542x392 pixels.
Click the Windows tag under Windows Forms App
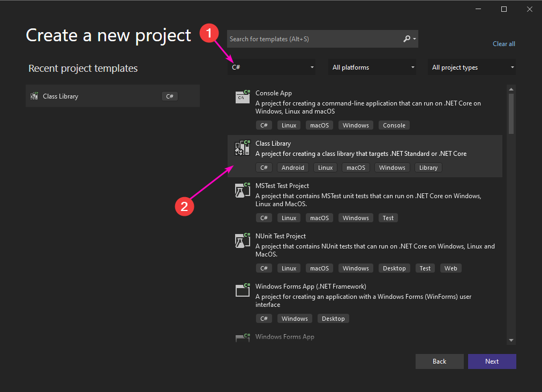click(x=295, y=319)
